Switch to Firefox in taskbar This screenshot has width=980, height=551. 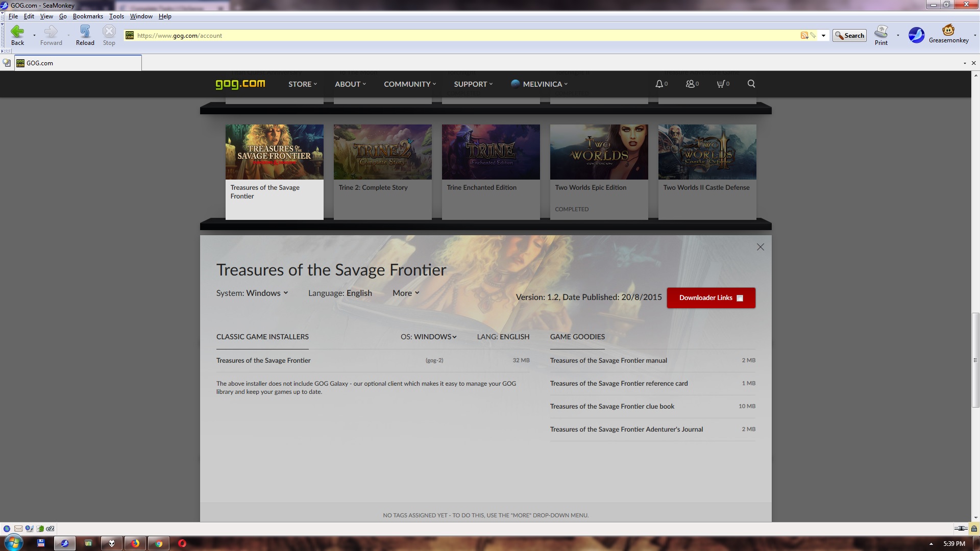click(x=135, y=543)
